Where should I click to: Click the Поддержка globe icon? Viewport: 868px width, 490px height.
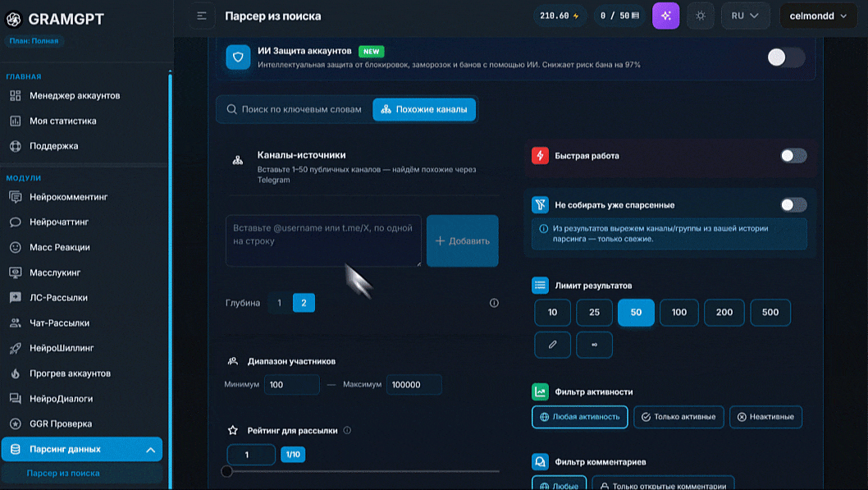[16, 146]
